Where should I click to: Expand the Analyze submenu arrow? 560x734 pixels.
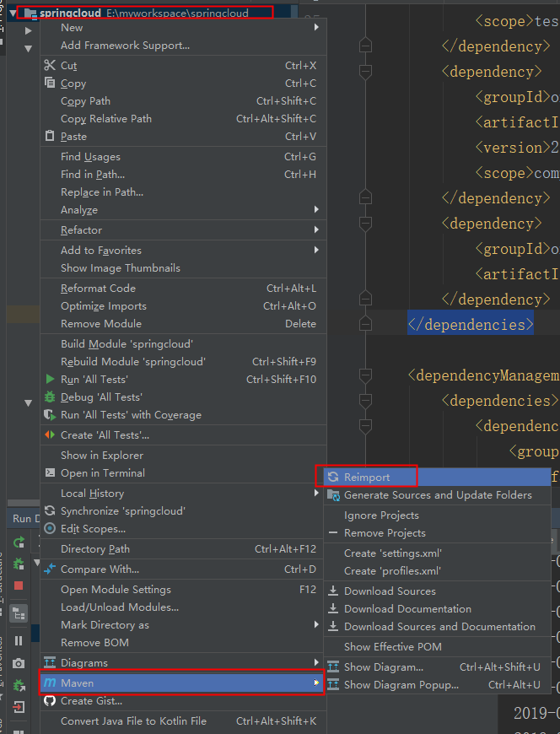click(x=317, y=209)
